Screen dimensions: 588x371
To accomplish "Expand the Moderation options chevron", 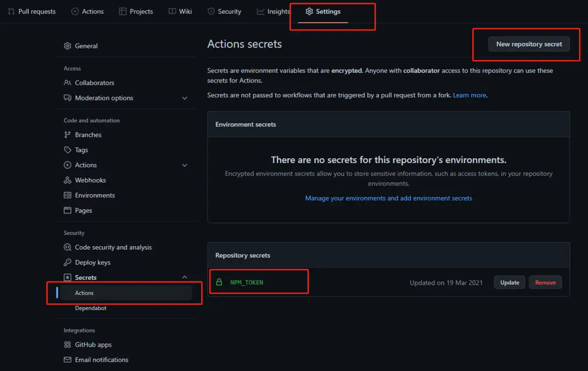I will point(185,98).
